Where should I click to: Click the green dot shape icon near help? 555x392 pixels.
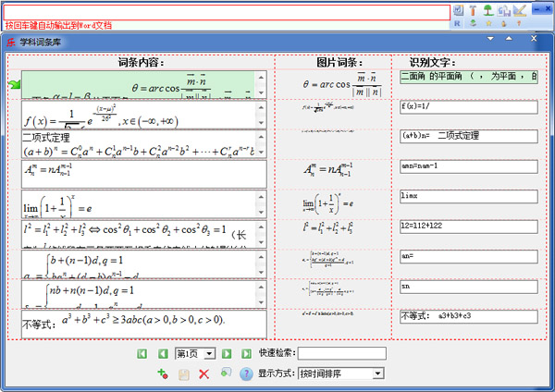coord(226,372)
